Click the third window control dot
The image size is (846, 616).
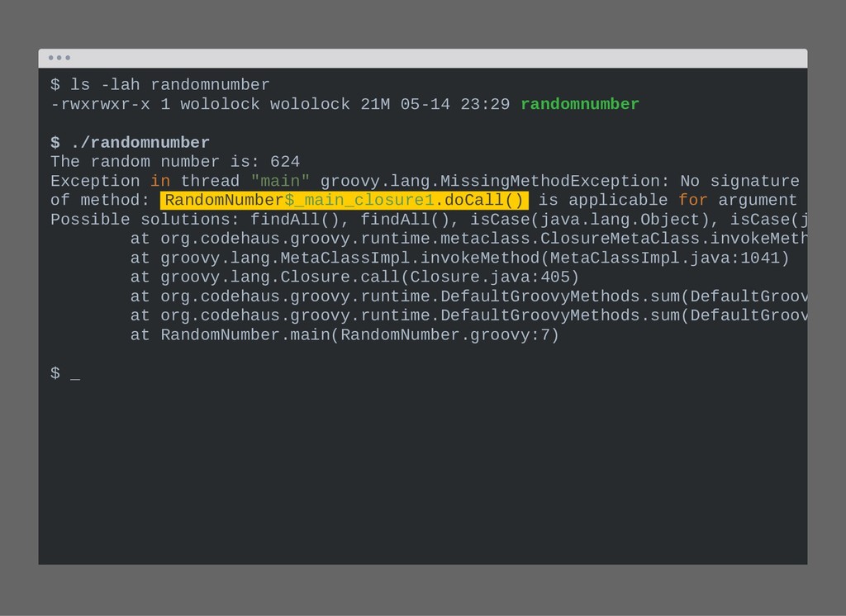(68, 58)
